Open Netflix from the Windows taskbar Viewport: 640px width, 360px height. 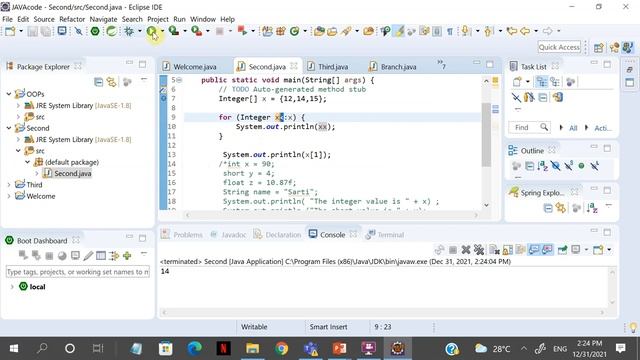click(223, 348)
